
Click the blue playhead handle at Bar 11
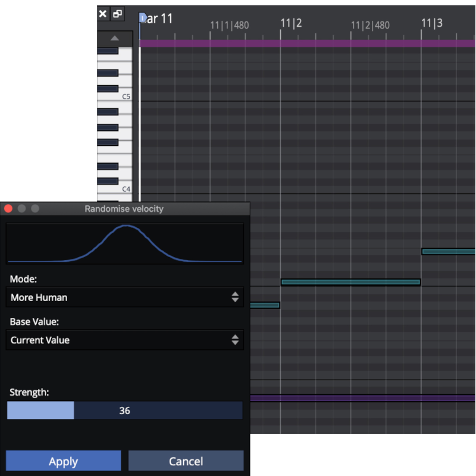[x=142, y=18]
